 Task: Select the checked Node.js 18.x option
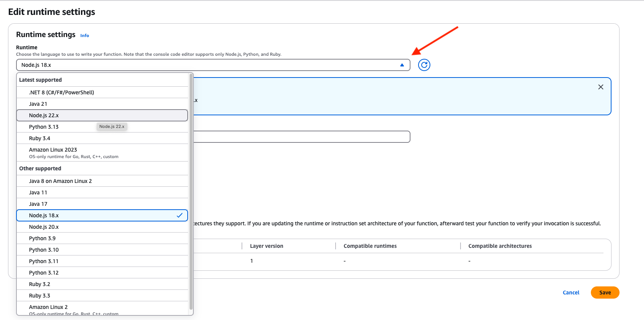click(102, 215)
